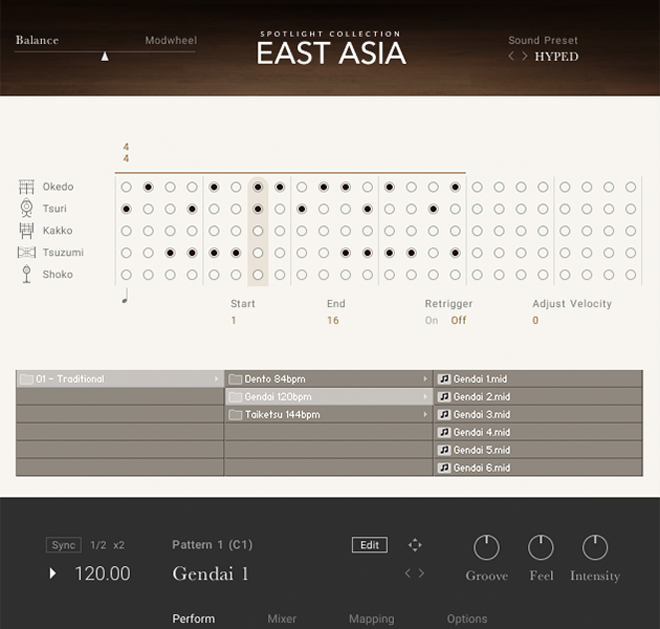Enable Shoko step 1
Screen dimensions: 660x629
[126, 275]
